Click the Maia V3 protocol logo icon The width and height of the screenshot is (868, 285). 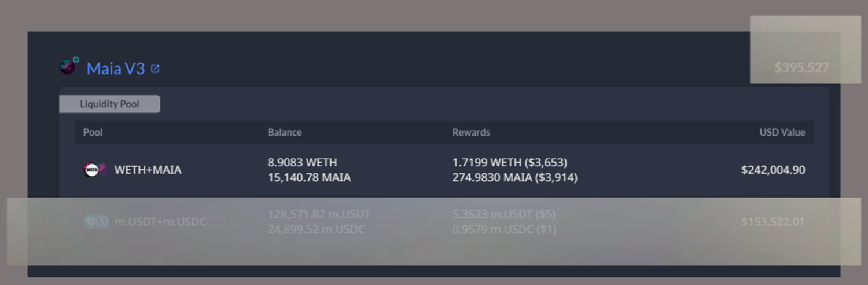(69, 67)
